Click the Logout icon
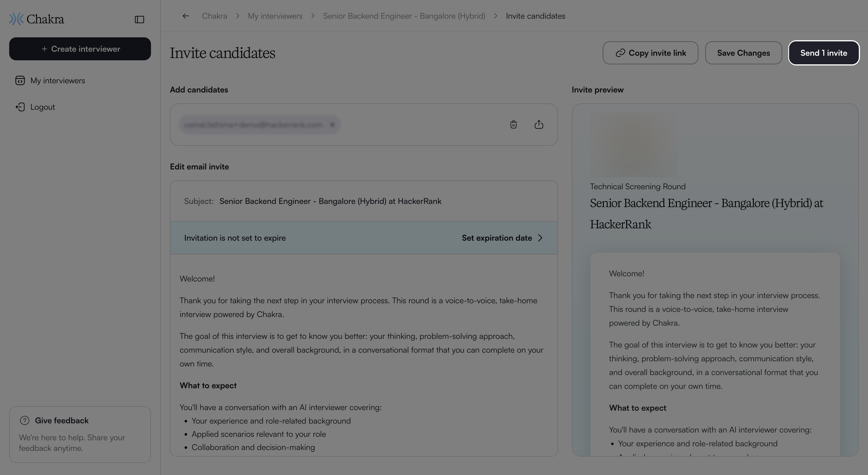The width and height of the screenshot is (868, 475). point(20,107)
